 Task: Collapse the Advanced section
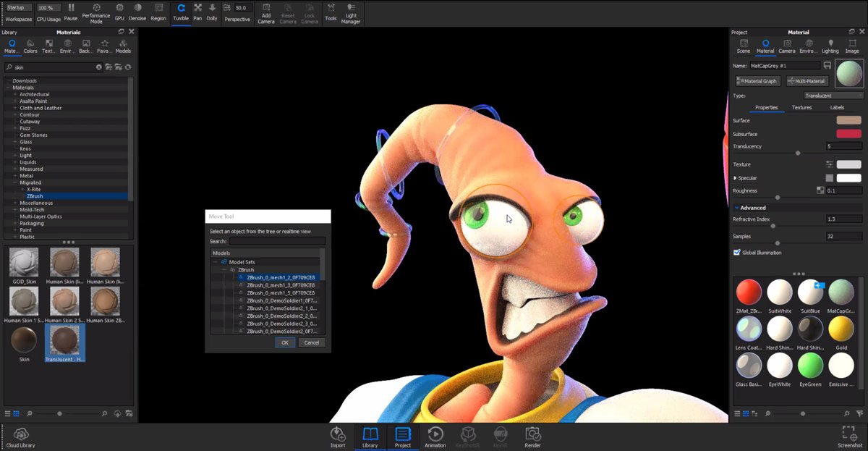(x=736, y=208)
